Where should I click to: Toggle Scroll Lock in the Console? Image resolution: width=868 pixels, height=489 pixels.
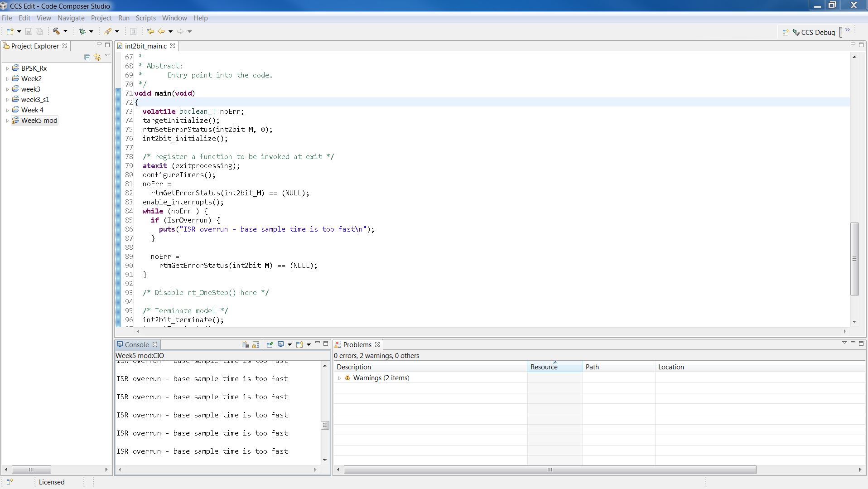pyautogui.click(x=256, y=344)
